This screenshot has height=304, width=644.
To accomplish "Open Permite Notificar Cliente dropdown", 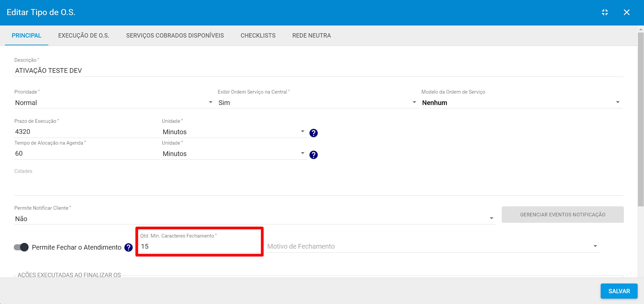I will (x=255, y=219).
